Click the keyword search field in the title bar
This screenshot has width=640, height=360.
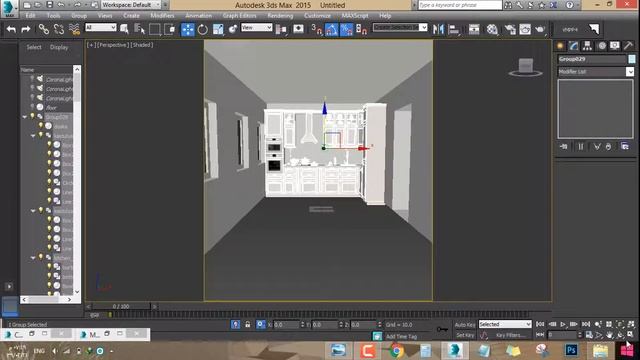pos(460,5)
